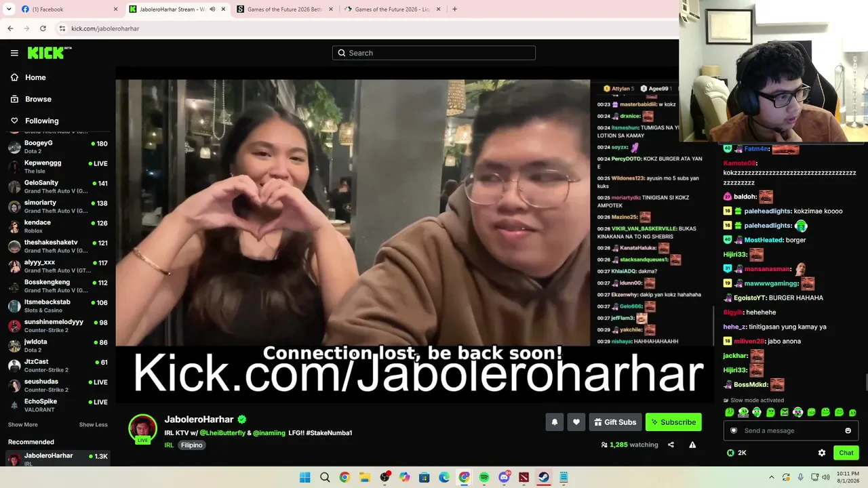
Task: Click the chat identity badge icon
Action: pos(734,430)
